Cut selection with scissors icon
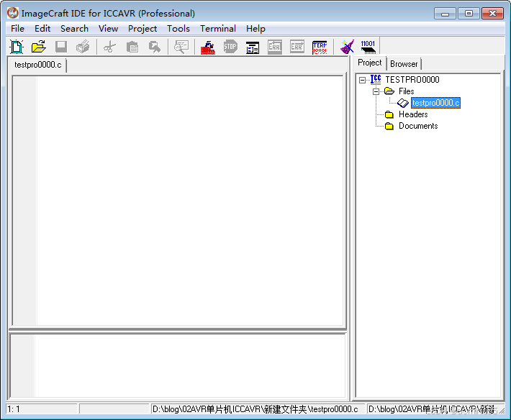Image resolution: width=511 pixels, height=420 pixels. click(x=110, y=47)
